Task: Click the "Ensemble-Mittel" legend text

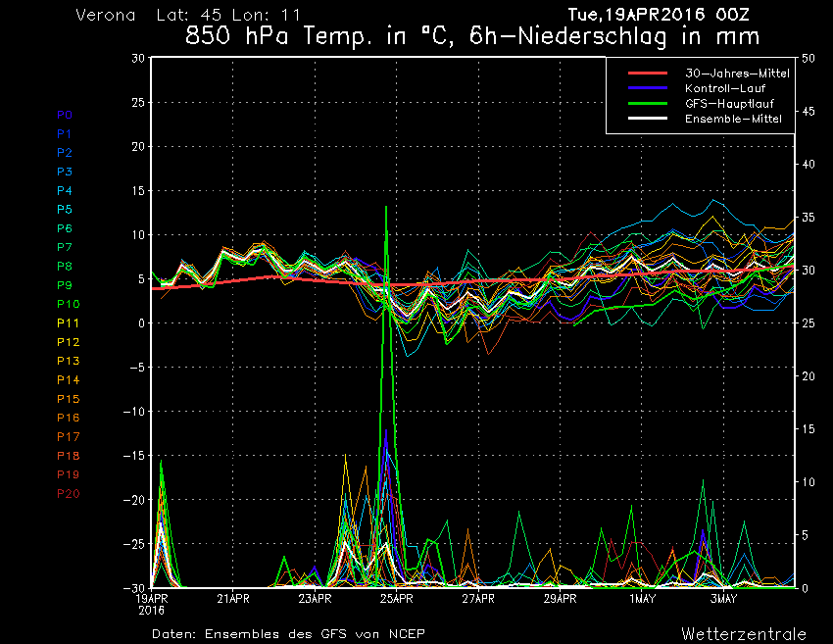Action: [x=734, y=119]
